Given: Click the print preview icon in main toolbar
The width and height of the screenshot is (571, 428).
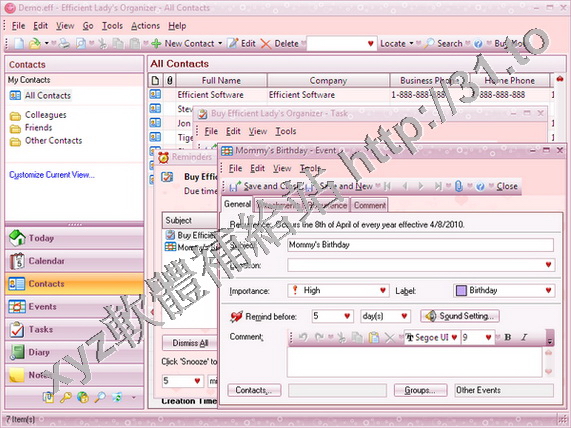Looking at the screenshot, I should [x=81, y=44].
